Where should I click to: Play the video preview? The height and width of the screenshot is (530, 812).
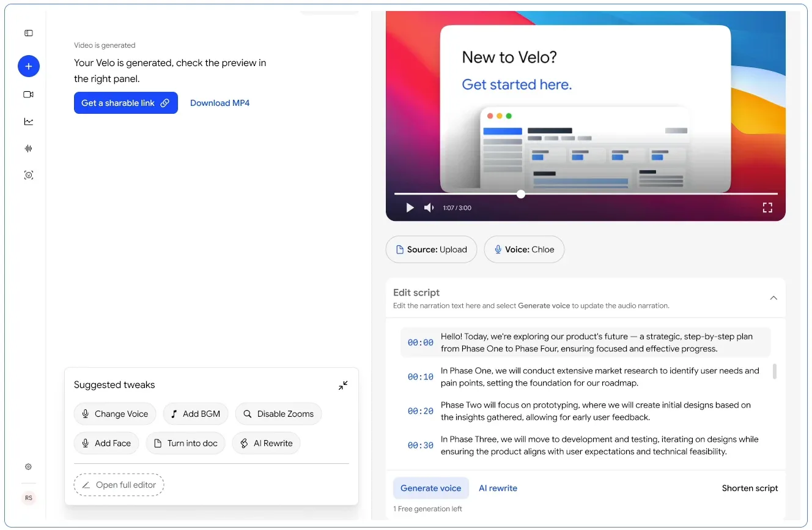[410, 208]
